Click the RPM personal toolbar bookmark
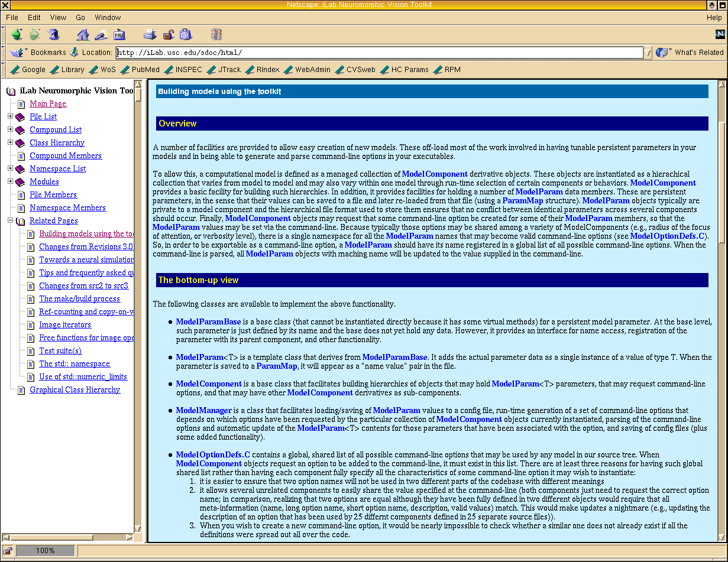This screenshot has height=562, width=728. coord(446,70)
